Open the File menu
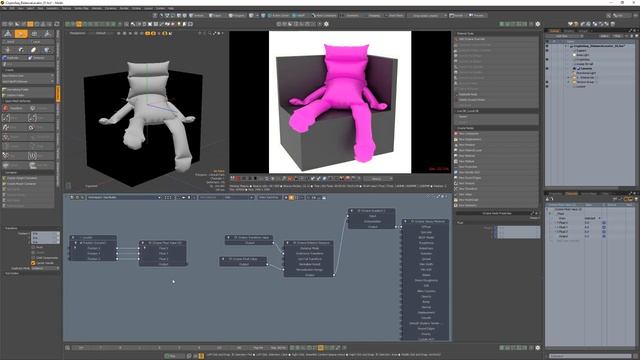This screenshot has width=640, height=360. [x=3, y=8]
